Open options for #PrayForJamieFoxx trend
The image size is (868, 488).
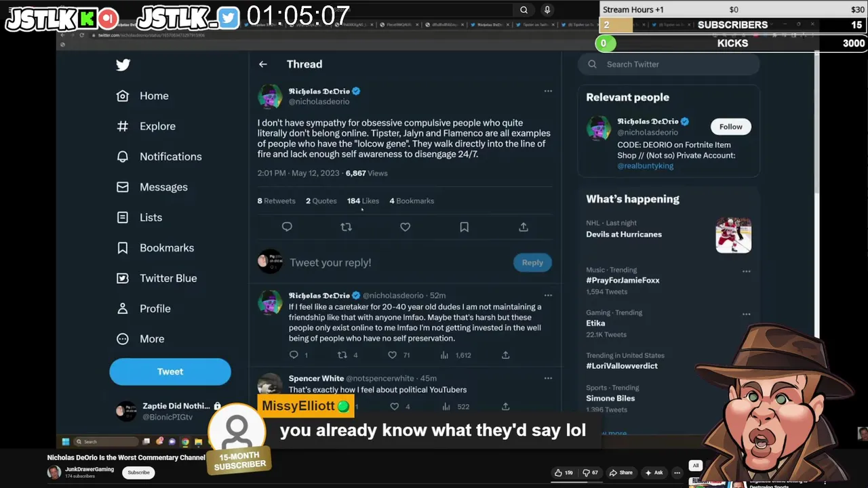747,271
